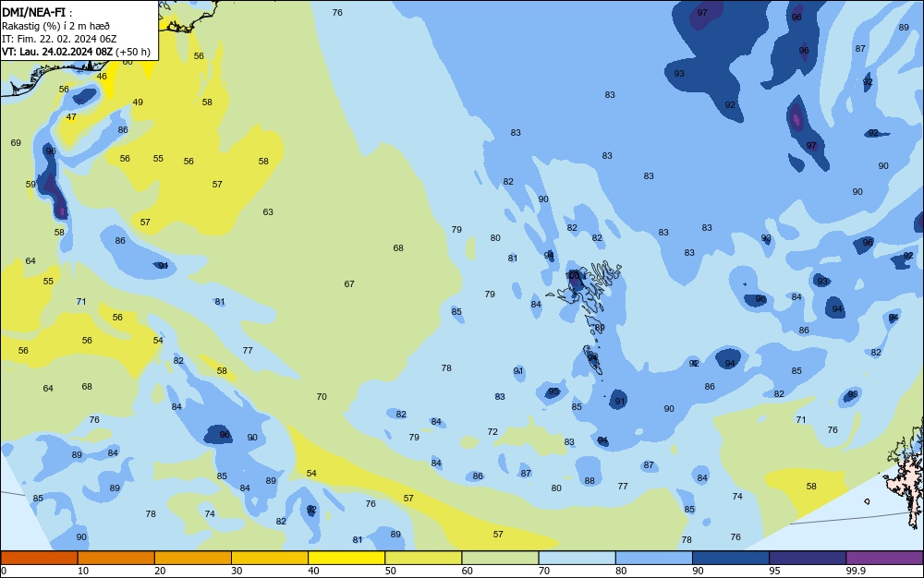The width and height of the screenshot is (924, 578).
Task: Click the "60" legend scale label
Action: (468, 571)
